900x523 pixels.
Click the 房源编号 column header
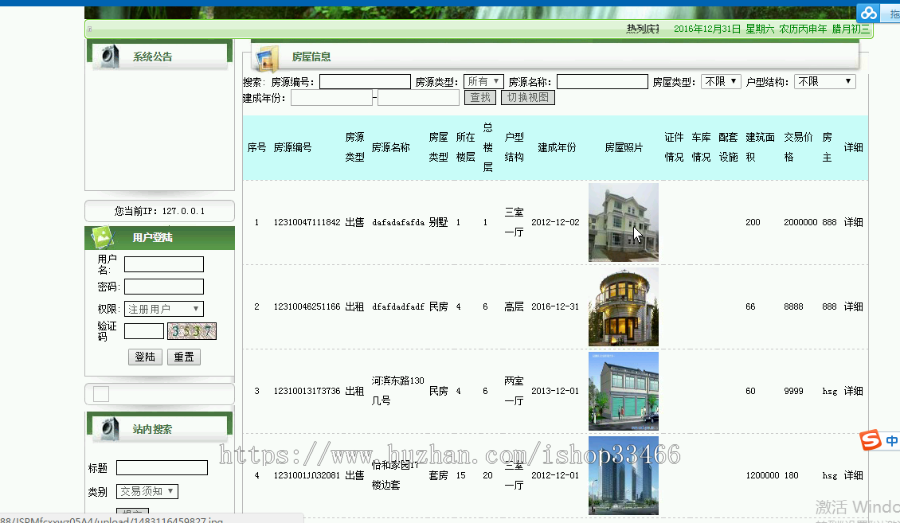(x=292, y=148)
